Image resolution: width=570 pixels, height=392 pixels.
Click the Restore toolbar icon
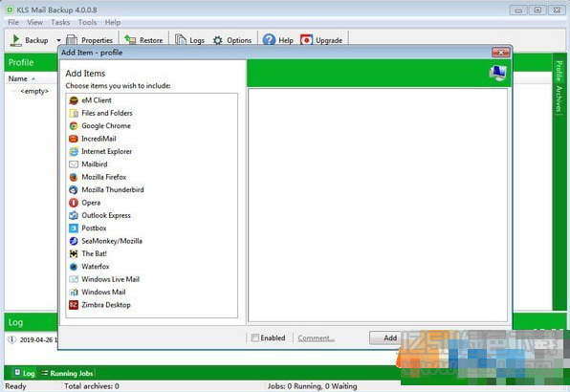click(x=130, y=40)
